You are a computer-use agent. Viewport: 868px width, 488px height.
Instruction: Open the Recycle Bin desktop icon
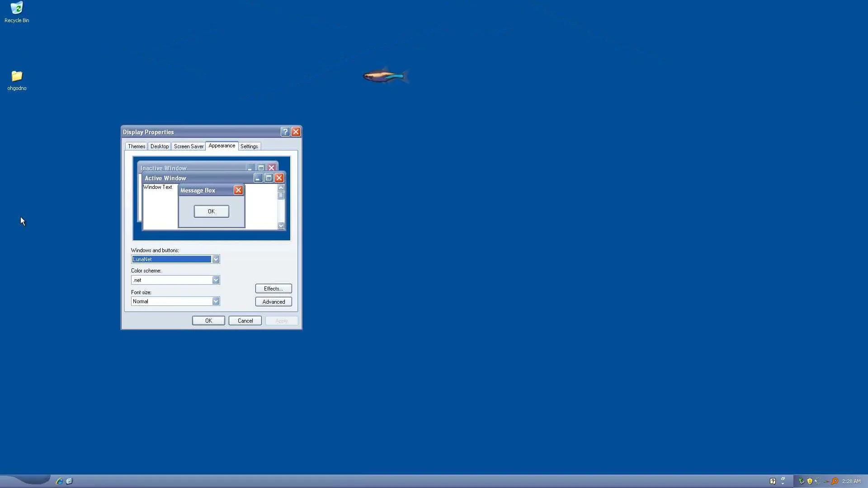17,8
